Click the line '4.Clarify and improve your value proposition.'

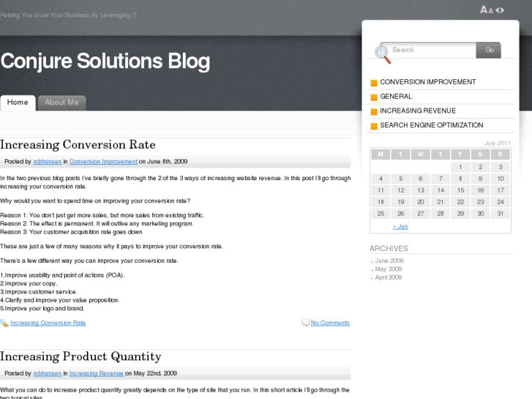(x=60, y=300)
